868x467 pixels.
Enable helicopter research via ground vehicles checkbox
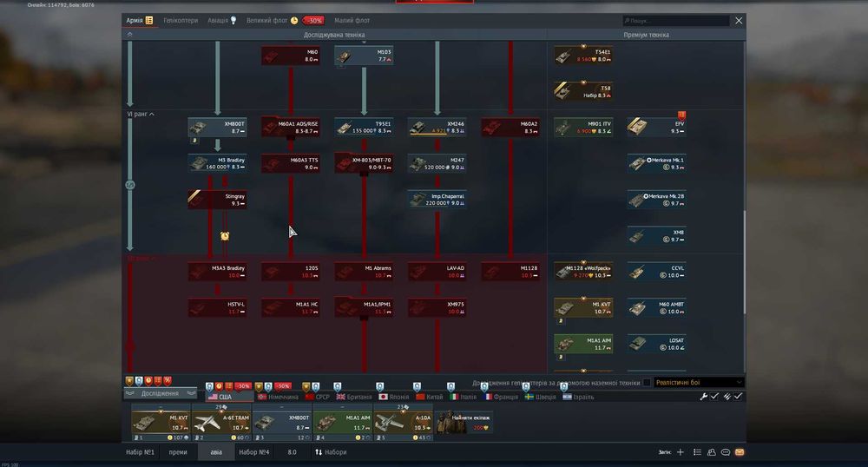646,382
